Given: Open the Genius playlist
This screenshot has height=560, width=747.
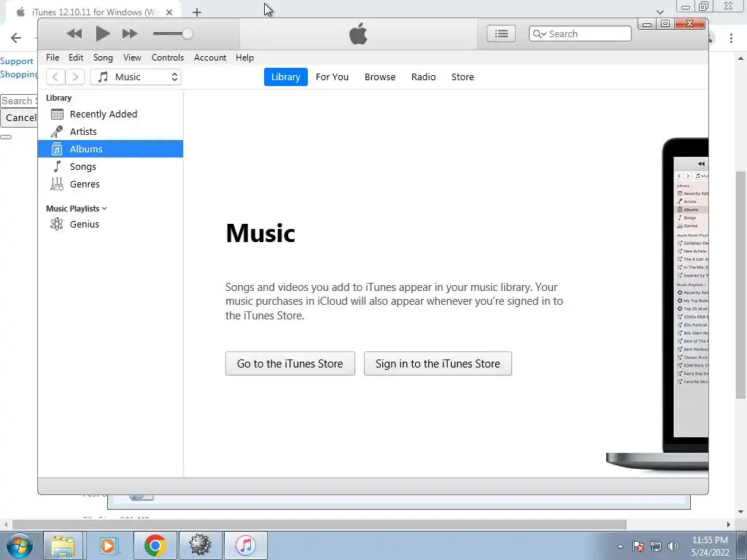Looking at the screenshot, I should [111, 225].
